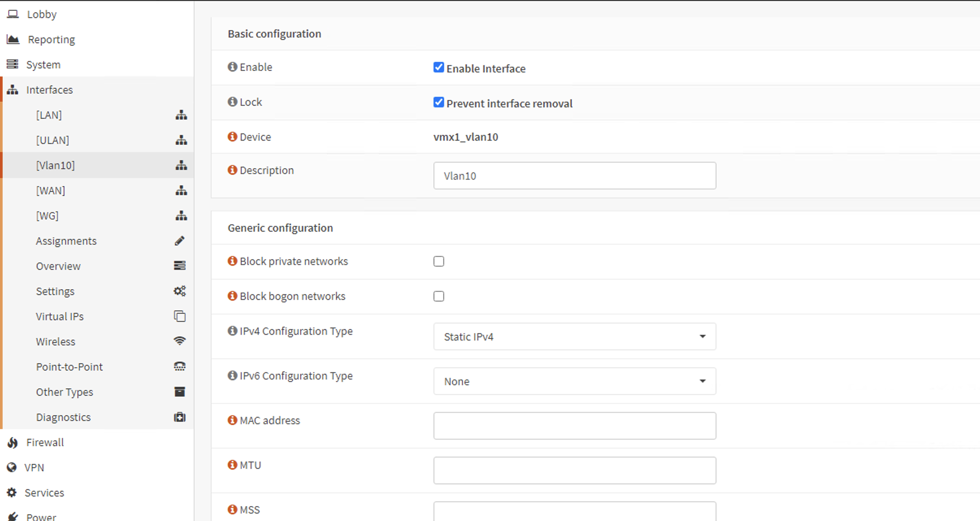Click the Virtual IPs clone icon
Viewport: 980px width, 521px height.
(x=180, y=316)
